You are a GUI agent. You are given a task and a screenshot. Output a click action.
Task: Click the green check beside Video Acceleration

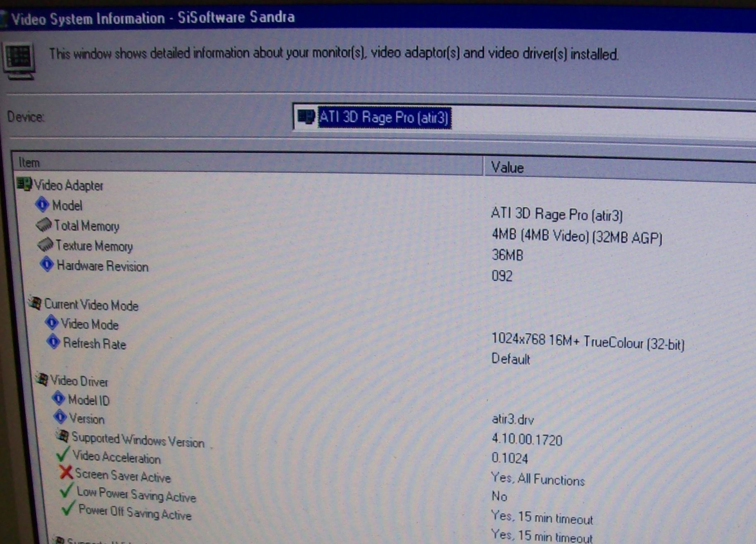click(x=63, y=454)
